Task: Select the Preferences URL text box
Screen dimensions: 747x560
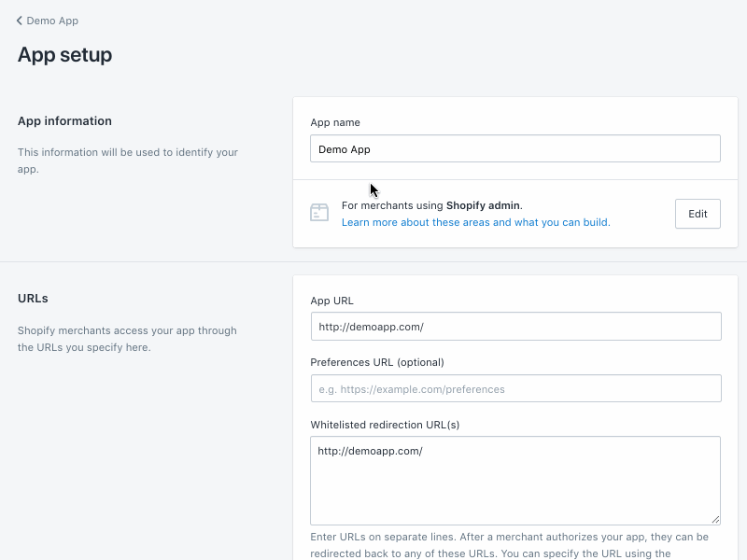Action: (515, 389)
